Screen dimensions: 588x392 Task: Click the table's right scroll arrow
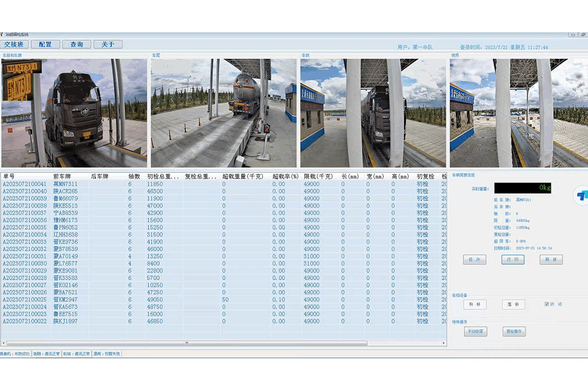coord(444,343)
